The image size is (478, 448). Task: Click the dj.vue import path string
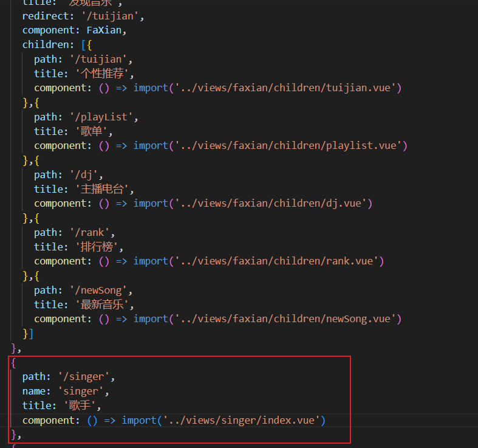(270, 203)
